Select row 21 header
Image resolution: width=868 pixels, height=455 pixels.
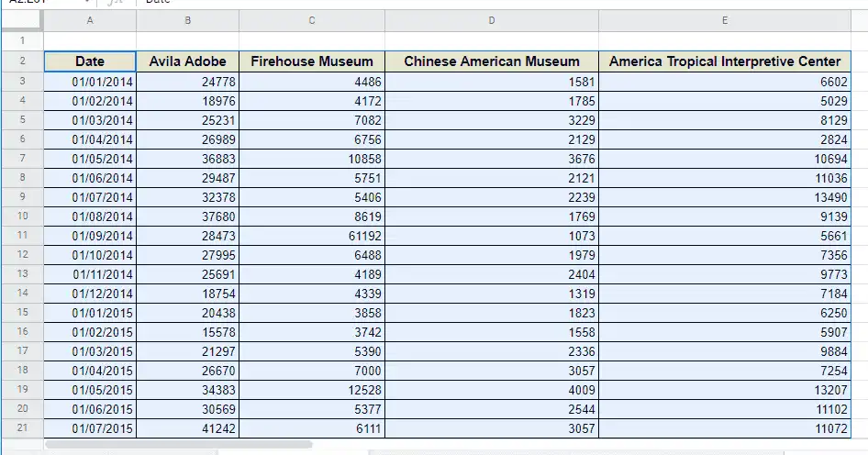(x=22, y=427)
